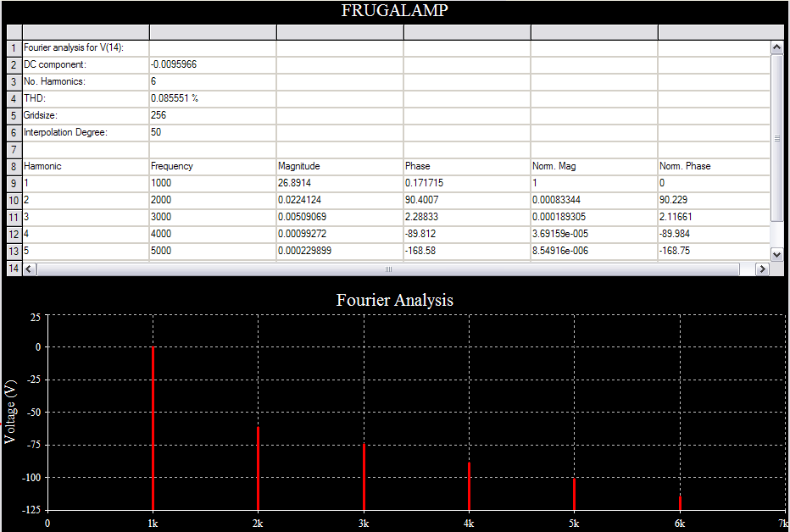Select the phase cell -89.812
Screen dimensions: 790x532
(x=467, y=235)
